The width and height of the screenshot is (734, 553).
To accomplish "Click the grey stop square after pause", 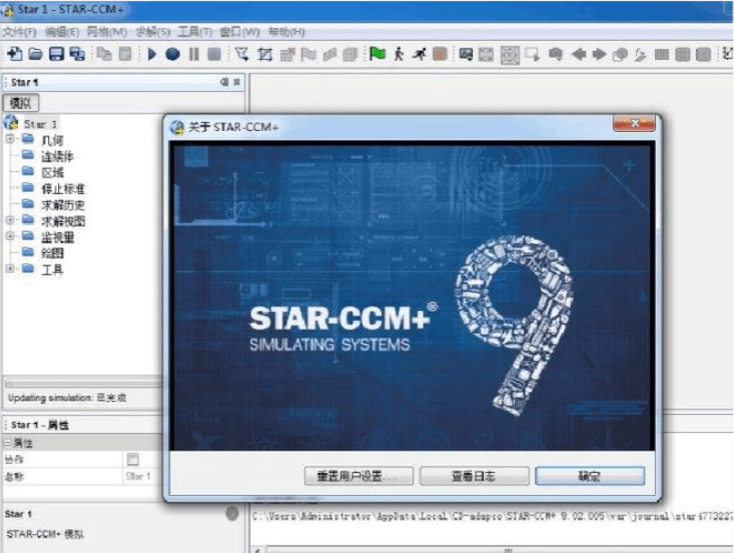I will (x=214, y=54).
